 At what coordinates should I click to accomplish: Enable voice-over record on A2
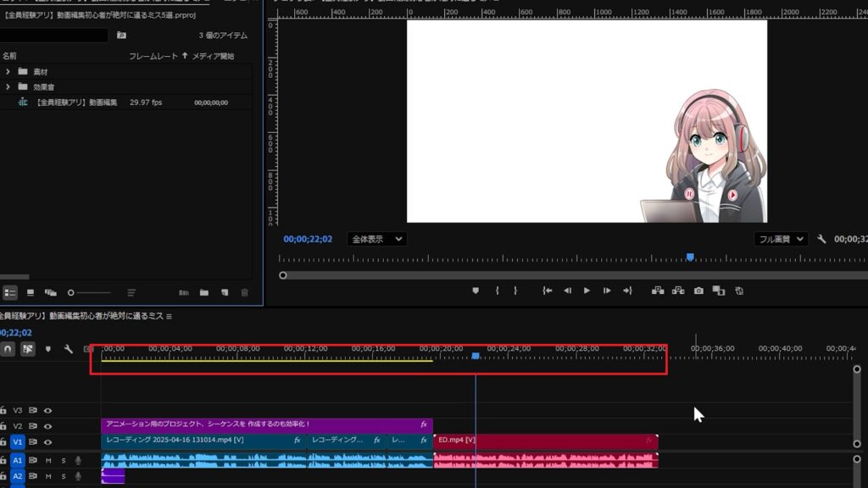pyautogui.click(x=78, y=476)
